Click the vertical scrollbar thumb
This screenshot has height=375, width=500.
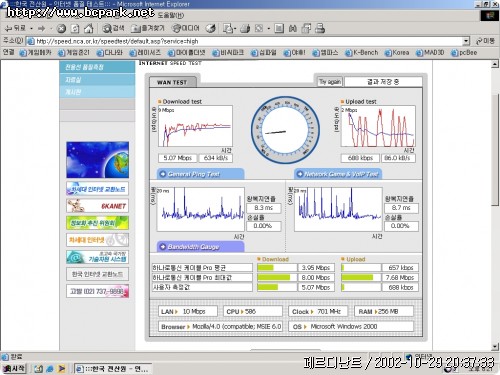(x=495, y=150)
